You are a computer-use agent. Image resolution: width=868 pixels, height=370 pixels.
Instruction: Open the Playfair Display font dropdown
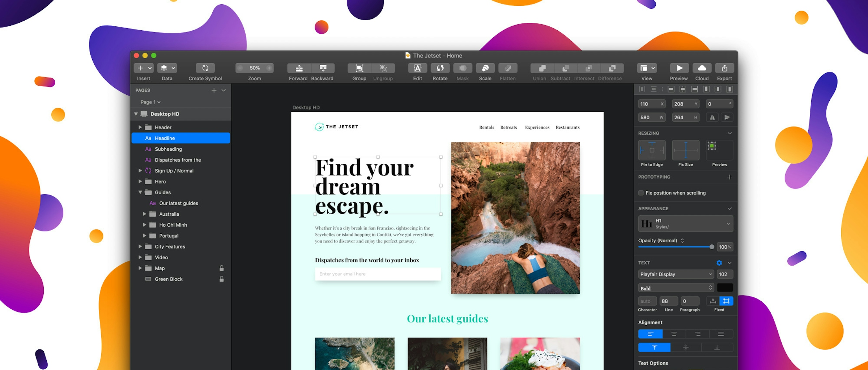pos(676,274)
